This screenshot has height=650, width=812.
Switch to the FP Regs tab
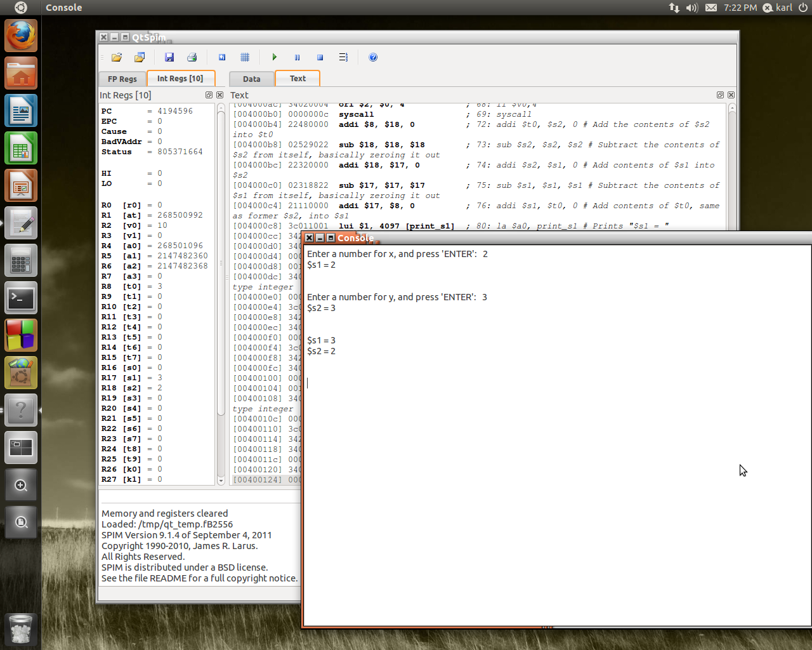click(x=122, y=79)
